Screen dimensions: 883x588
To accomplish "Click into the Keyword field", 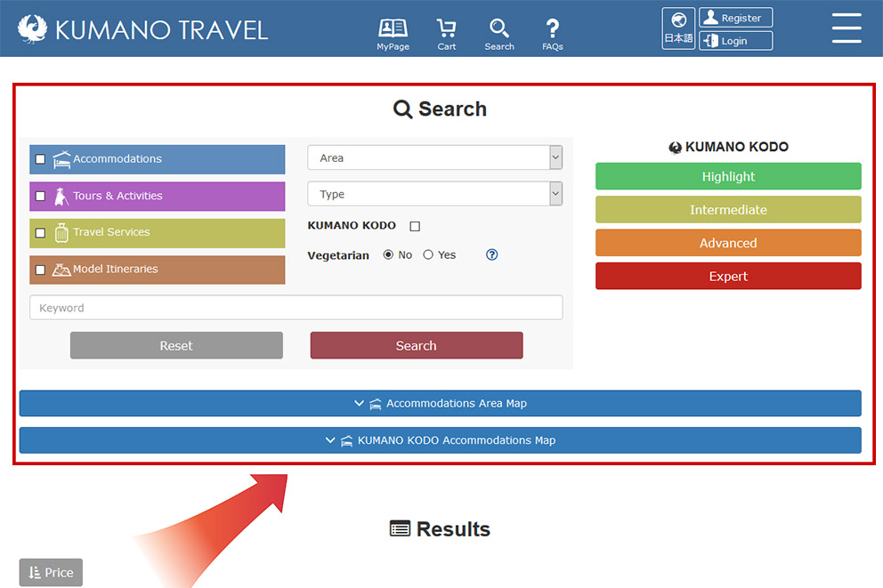I will pos(296,308).
